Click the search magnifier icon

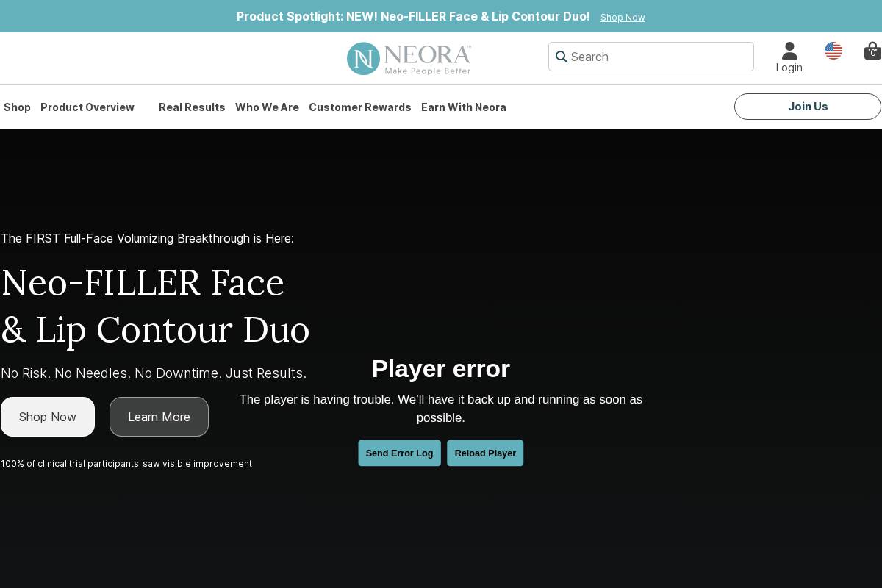562,57
